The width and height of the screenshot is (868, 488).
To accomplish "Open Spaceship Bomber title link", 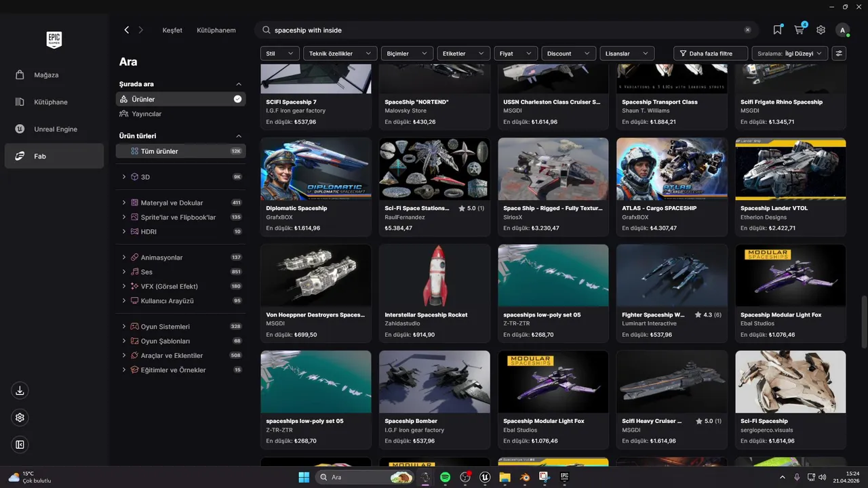I will click(x=411, y=421).
